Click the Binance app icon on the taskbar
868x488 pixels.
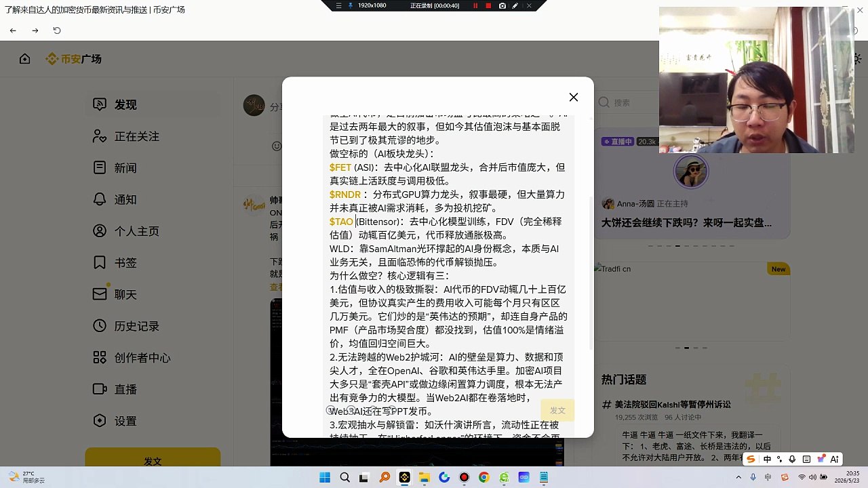tap(404, 478)
